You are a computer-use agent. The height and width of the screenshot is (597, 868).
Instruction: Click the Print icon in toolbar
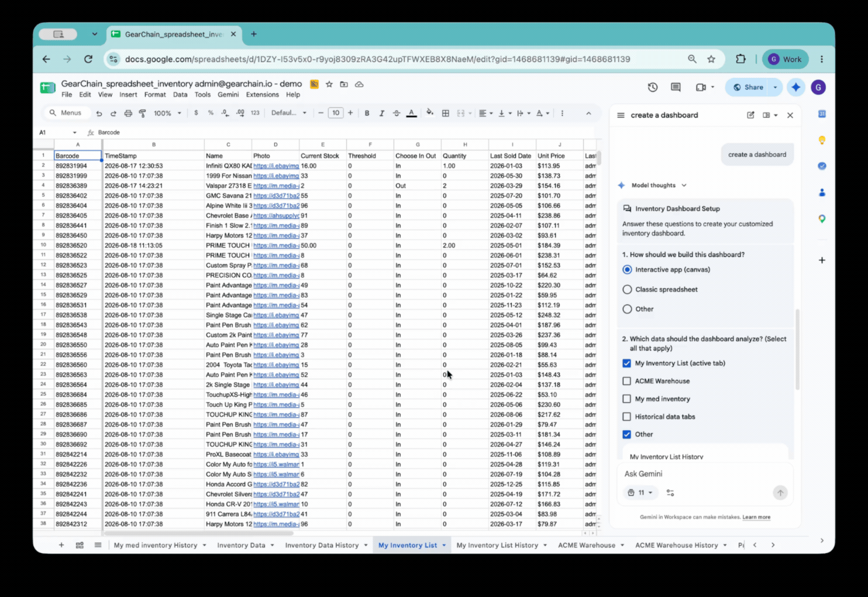pos(128,113)
